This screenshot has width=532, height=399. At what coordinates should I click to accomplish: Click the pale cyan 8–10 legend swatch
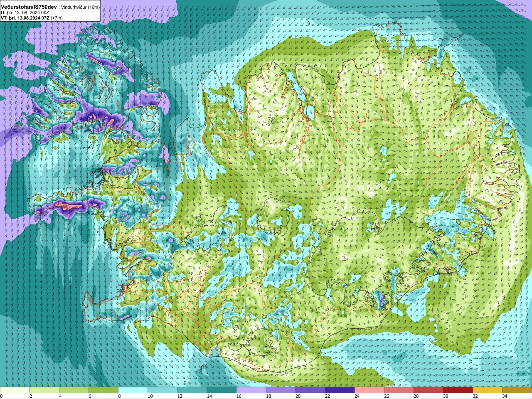(133, 391)
